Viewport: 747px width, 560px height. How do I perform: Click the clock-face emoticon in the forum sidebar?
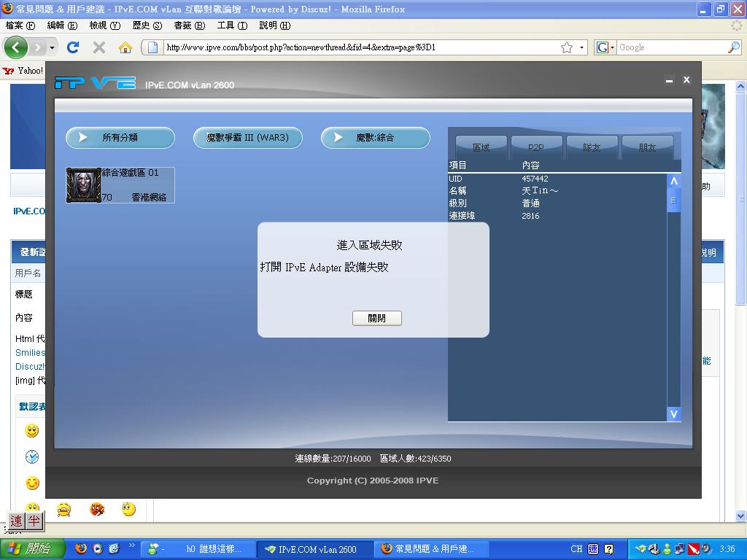pyautogui.click(x=31, y=456)
